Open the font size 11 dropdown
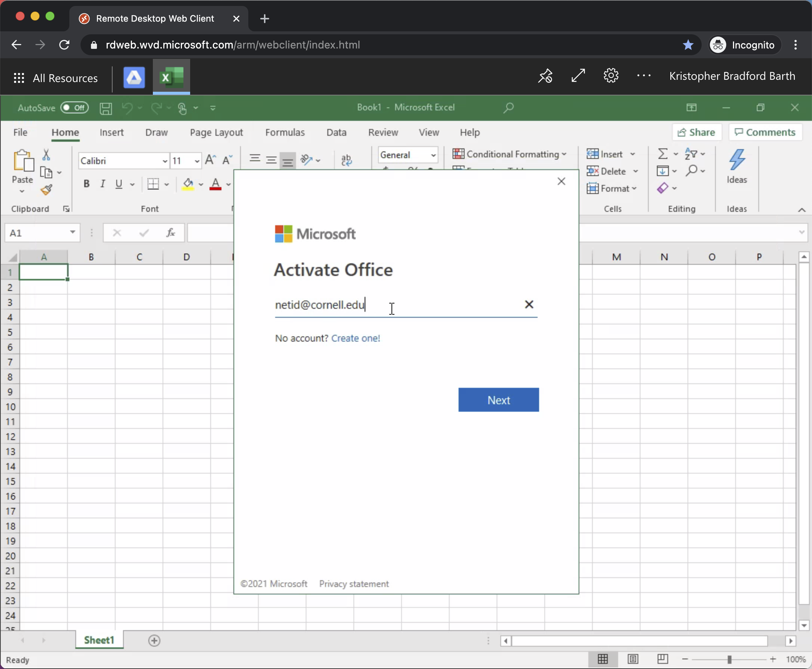 (197, 161)
